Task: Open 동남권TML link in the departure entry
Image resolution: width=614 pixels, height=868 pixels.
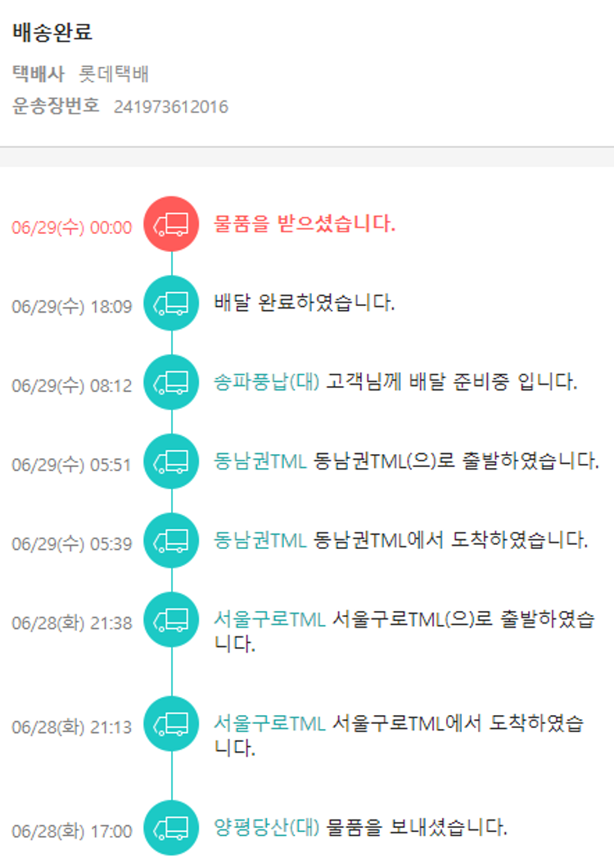Action: (x=260, y=461)
